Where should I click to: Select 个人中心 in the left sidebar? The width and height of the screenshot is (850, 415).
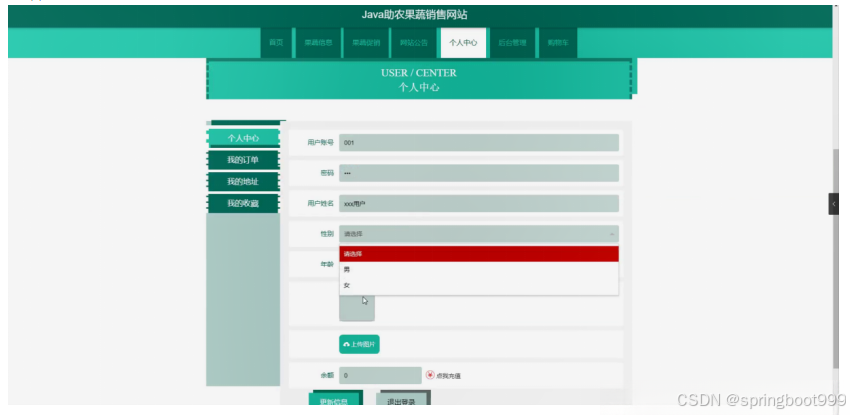coord(243,138)
